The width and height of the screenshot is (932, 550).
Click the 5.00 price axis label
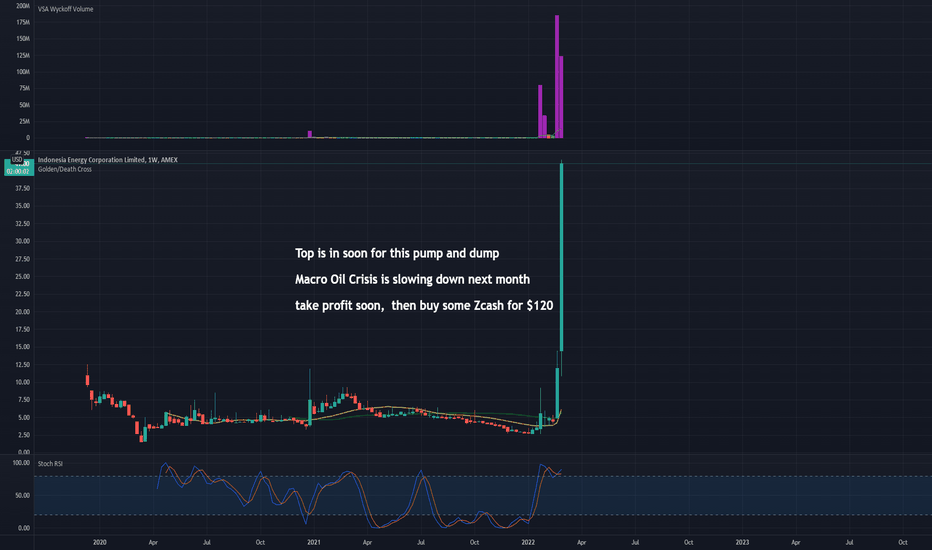(x=24, y=417)
